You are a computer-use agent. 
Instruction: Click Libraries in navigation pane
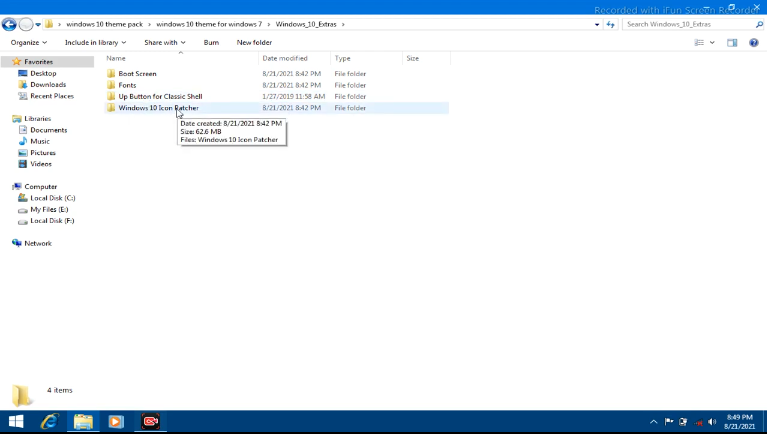38,118
